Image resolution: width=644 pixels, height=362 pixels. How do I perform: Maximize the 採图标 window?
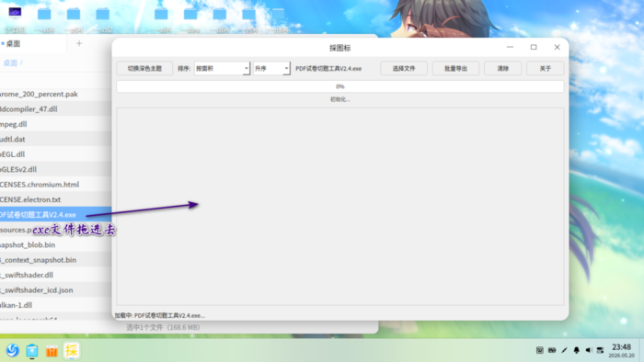[534, 47]
